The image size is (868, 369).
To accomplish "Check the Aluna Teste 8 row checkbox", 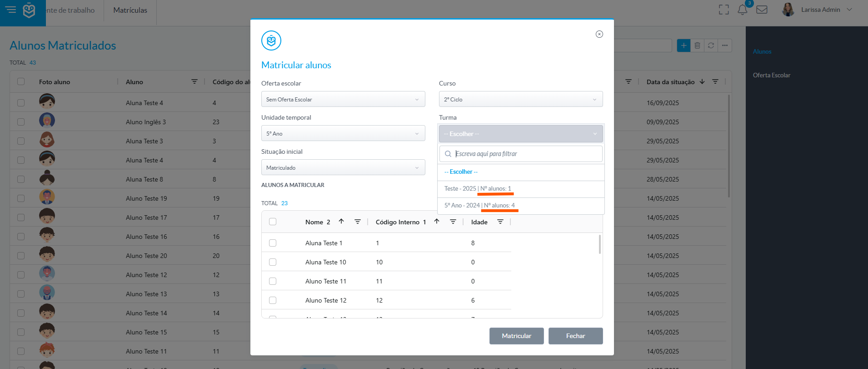I will 21,179.
